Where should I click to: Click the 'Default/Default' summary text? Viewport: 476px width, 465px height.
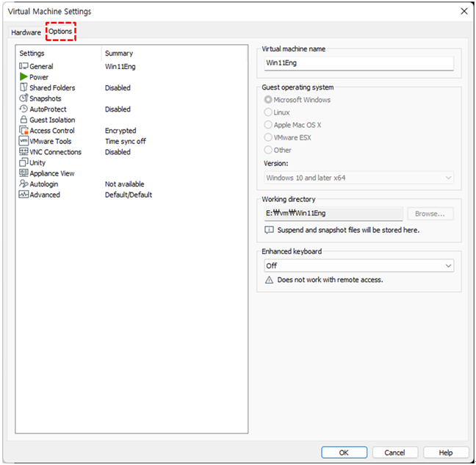[x=129, y=195]
